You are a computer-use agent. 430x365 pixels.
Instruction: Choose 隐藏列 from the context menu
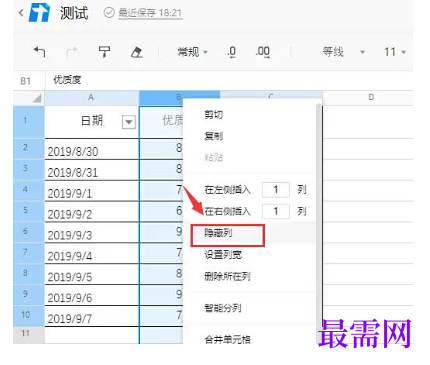point(218,233)
